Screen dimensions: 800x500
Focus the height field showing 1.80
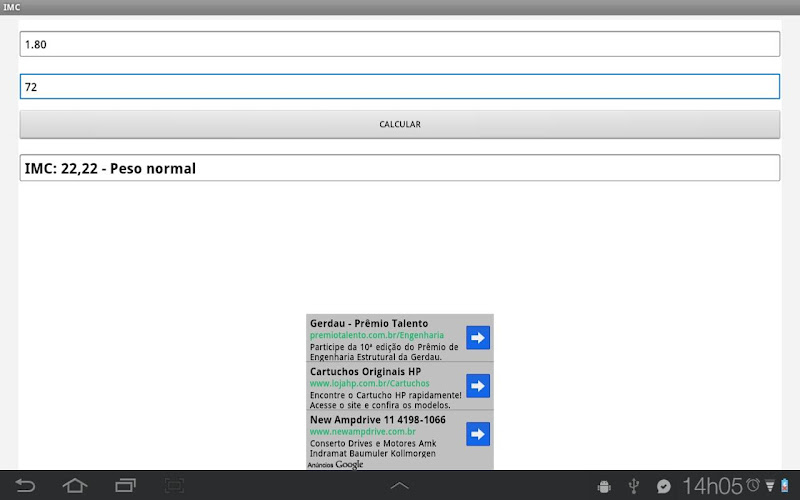point(400,44)
